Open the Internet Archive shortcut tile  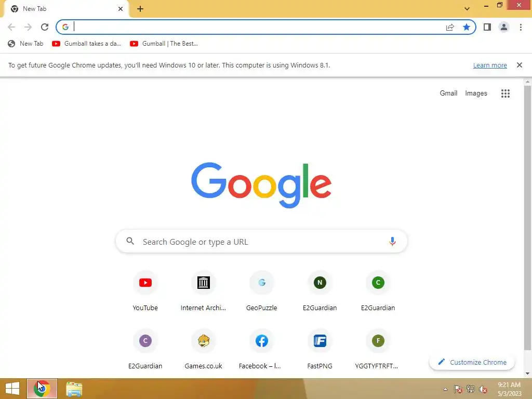pos(203,291)
